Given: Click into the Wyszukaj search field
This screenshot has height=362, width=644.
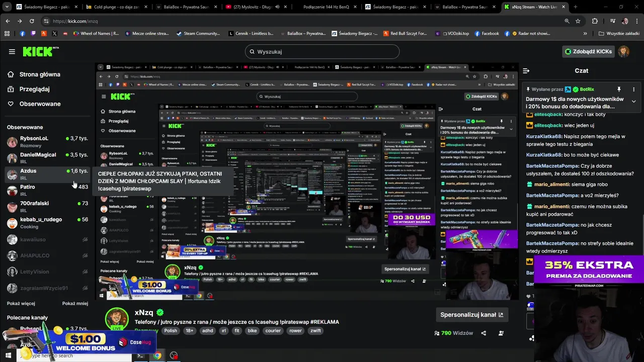Looking at the screenshot, I should 322,51.
